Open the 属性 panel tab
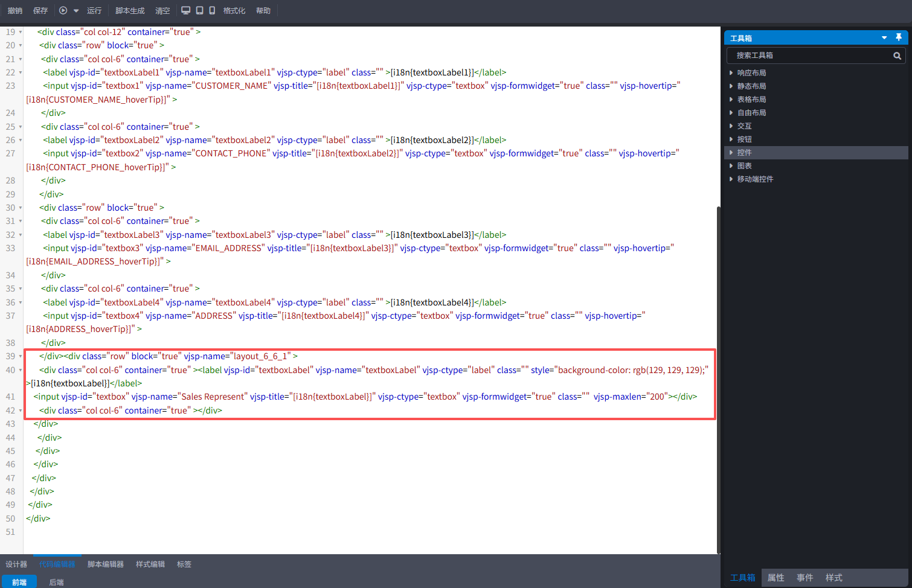The height and width of the screenshot is (588, 912). 776,578
